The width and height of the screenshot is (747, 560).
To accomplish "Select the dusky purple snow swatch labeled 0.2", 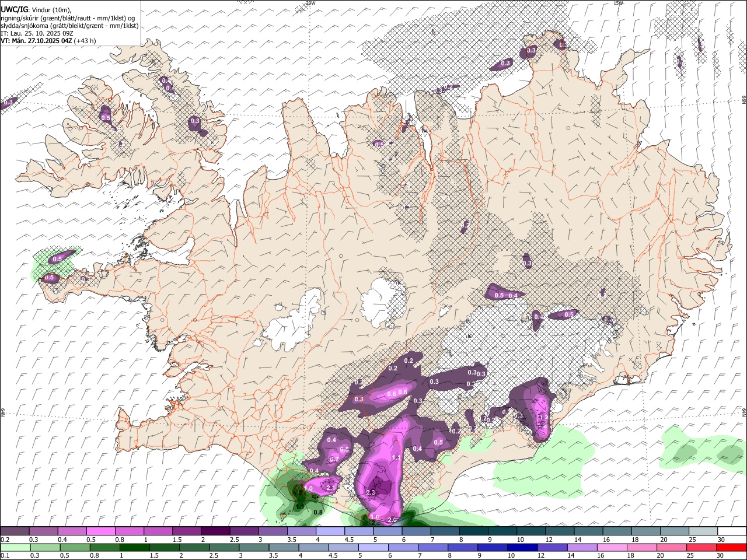I will [15, 531].
